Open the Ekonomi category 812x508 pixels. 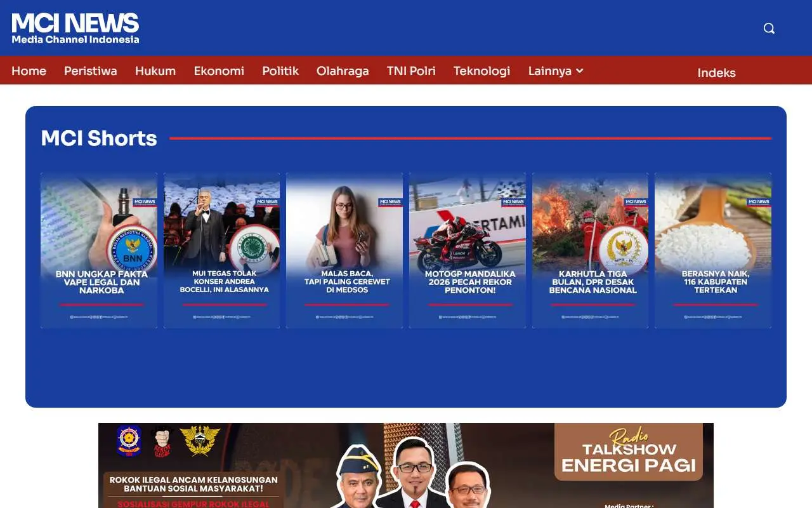tap(219, 71)
